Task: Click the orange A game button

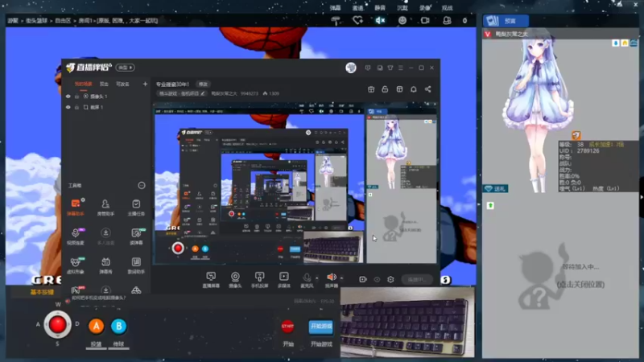Action: pyautogui.click(x=96, y=327)
